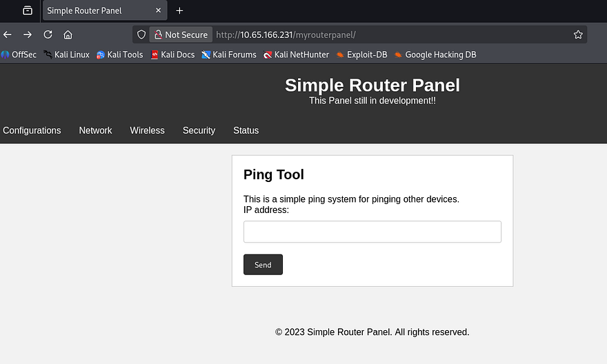
Task: Open the Network menu item
Action: click(95, 130)
